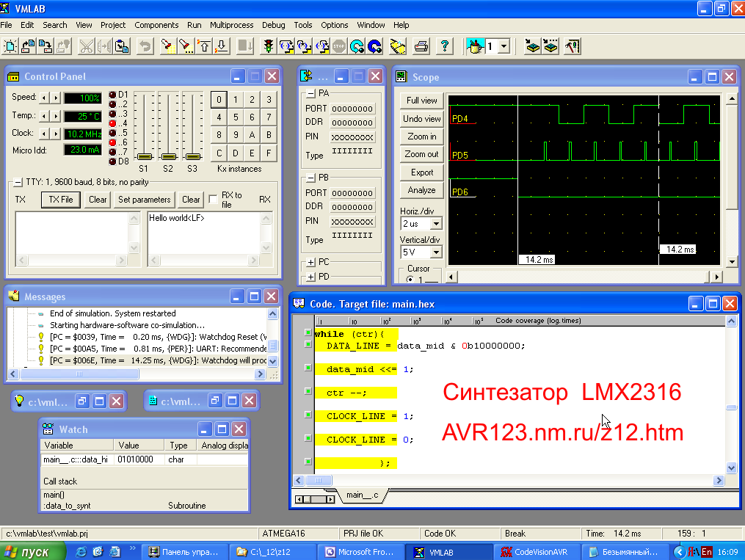Expand the PC port section
The image size is (745, 560).
[x=311, y=262]
